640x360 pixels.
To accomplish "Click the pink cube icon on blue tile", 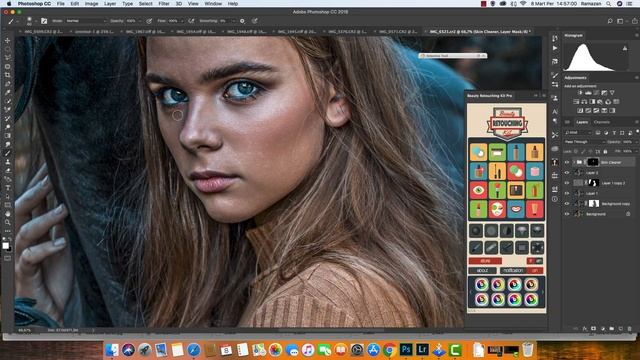I will [535, 171].
